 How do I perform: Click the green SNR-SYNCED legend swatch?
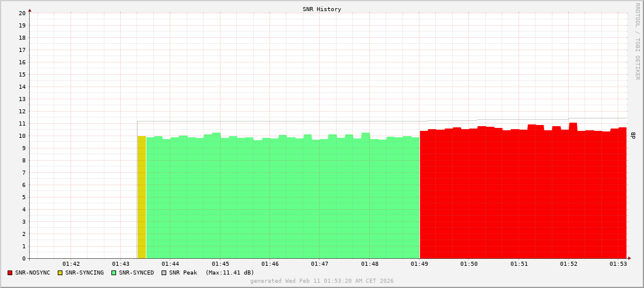pyautogui.click(x=114, y=273)
